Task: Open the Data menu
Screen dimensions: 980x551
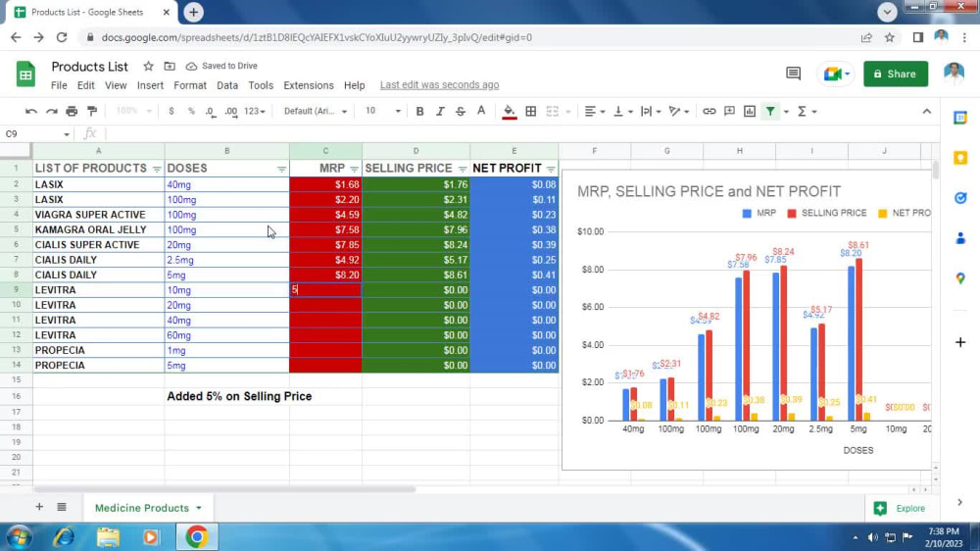Action: 227,85
